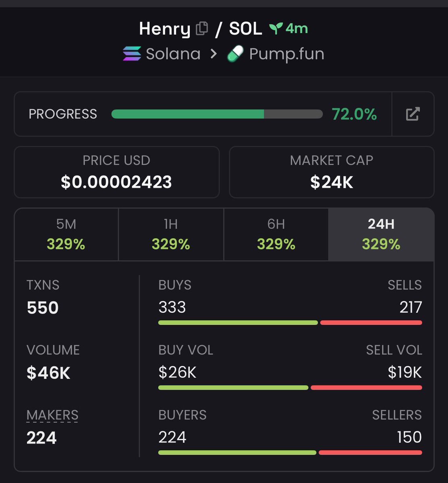Click the green buys count bar

coord(238,322)
